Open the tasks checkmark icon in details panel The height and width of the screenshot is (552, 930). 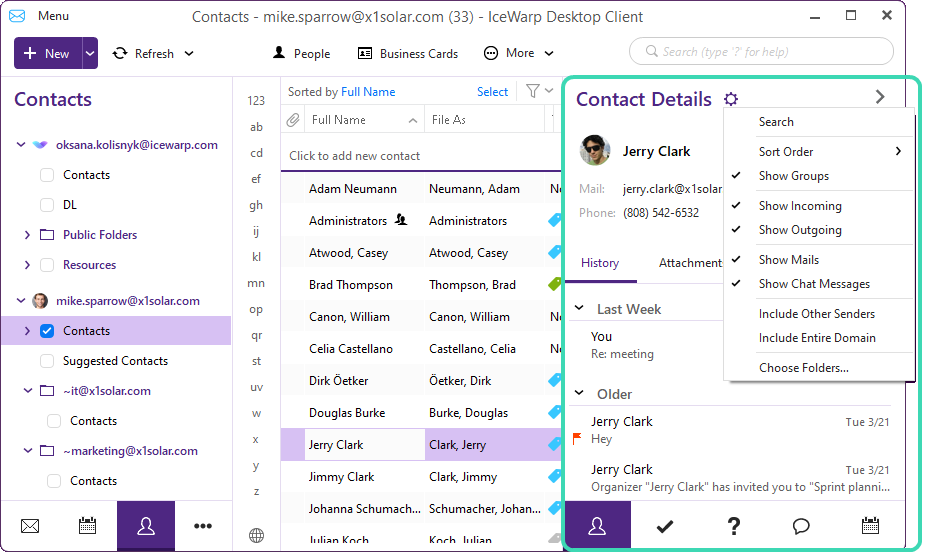click(665, 526)
